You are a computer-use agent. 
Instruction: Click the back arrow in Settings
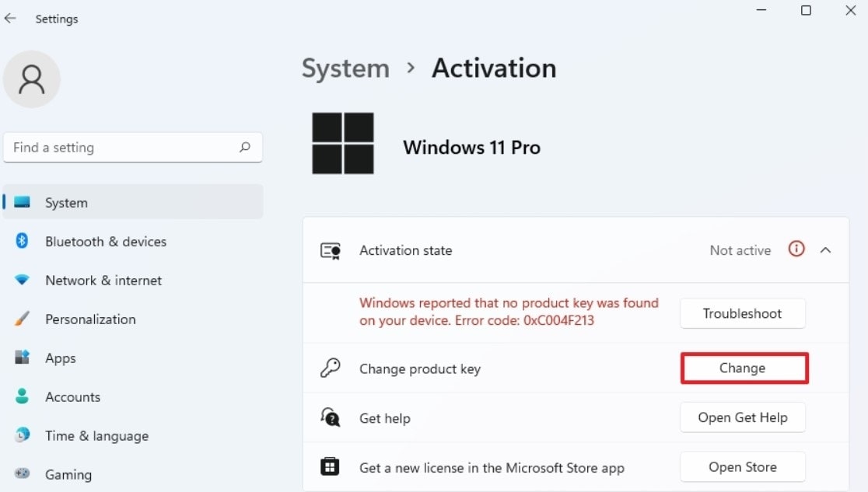(x=10, y=19)
